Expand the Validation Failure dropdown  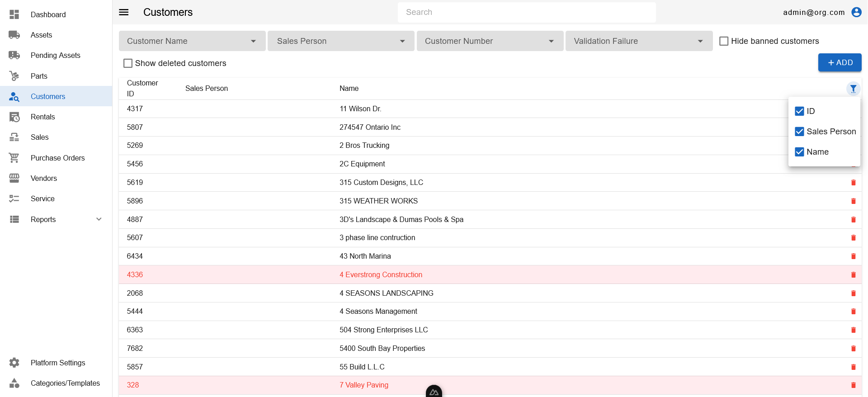coord(638,41)
